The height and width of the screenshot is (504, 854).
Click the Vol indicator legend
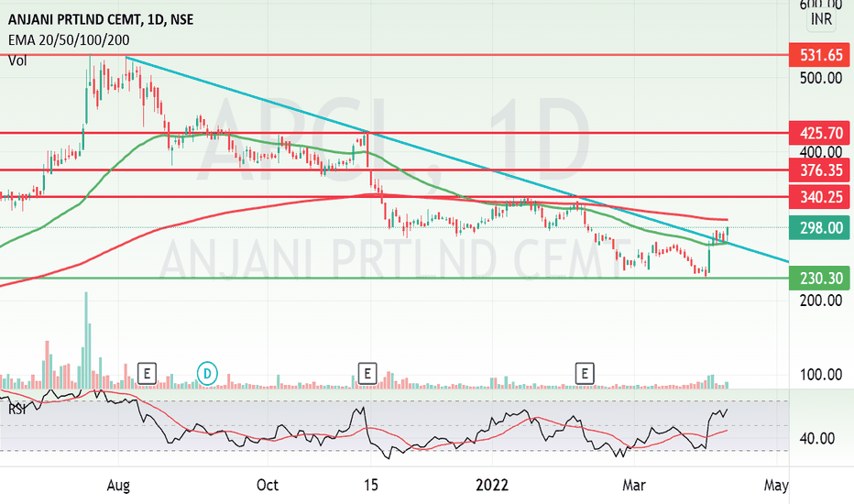click(x=17, y=60)
